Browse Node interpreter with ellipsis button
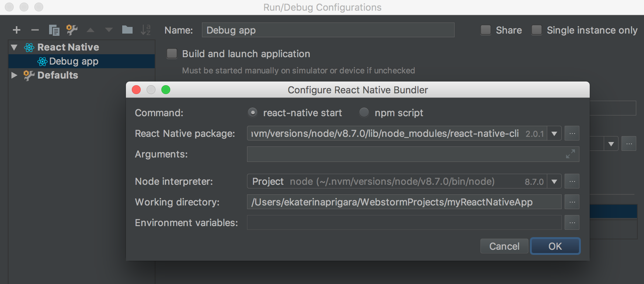This screenshot has width=644, height=284. click(572, 181)
